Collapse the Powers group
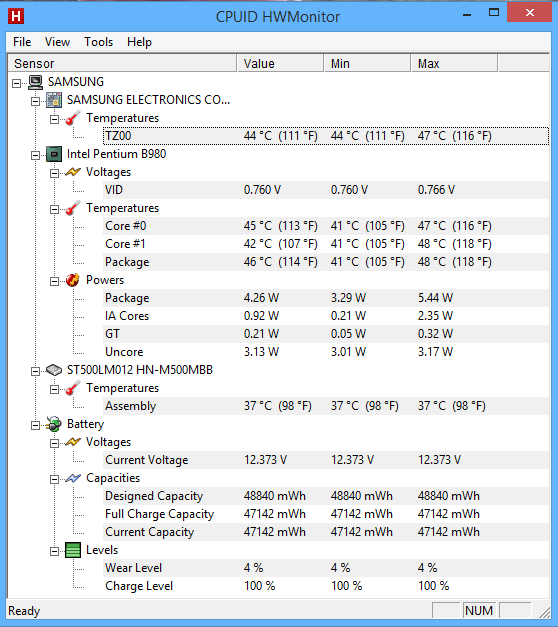Viewport: 558px width, 627px height. pos(54,281)
